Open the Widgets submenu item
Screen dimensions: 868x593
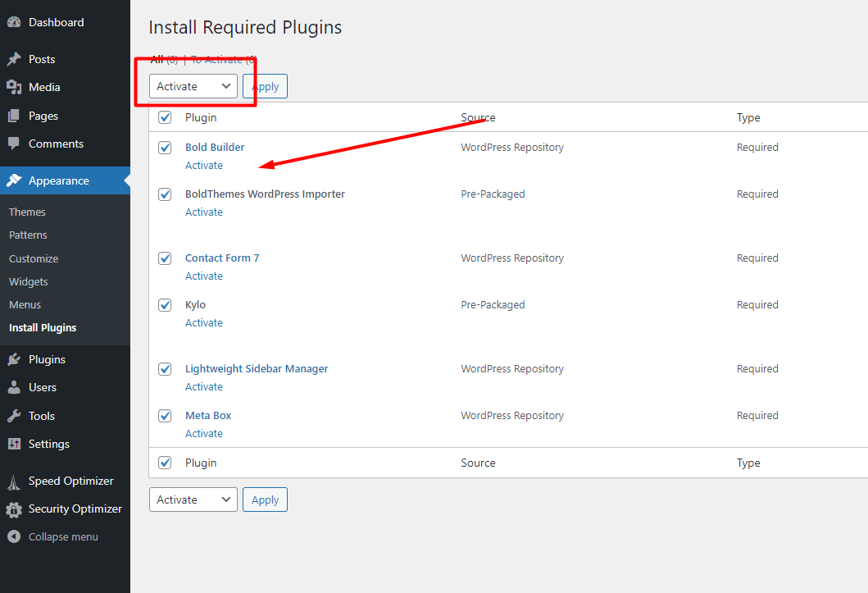(x=28, y=282)
